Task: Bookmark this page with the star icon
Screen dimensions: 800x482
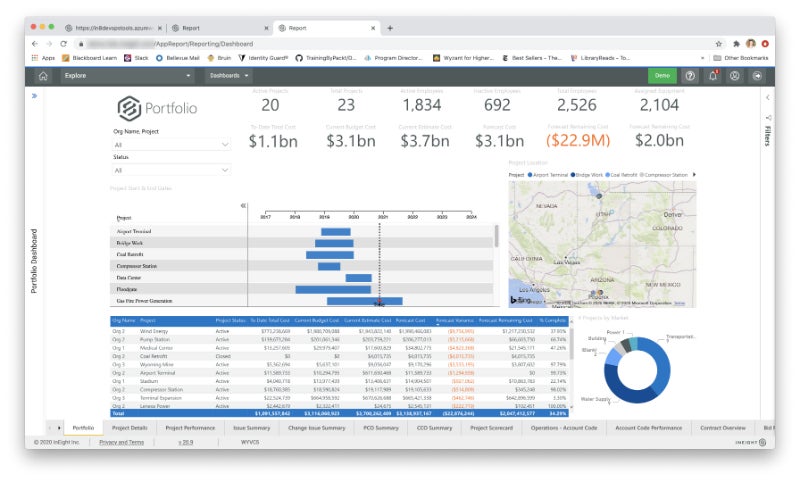Action: point(719,44)
